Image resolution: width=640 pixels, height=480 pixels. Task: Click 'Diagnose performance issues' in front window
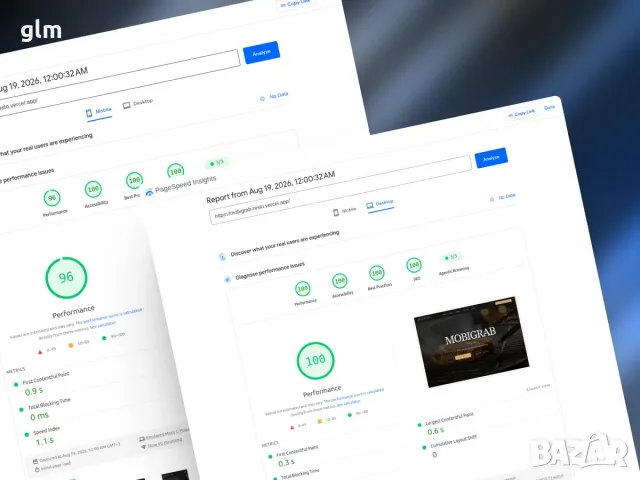point(270,272)
